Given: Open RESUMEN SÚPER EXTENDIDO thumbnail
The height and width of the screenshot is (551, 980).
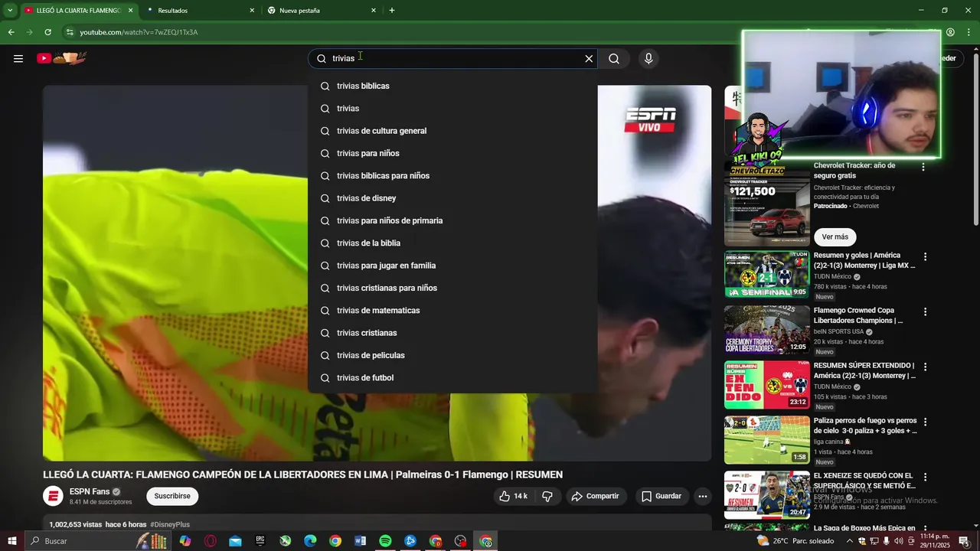Looking at the screenshot, I should pos(766,385).
